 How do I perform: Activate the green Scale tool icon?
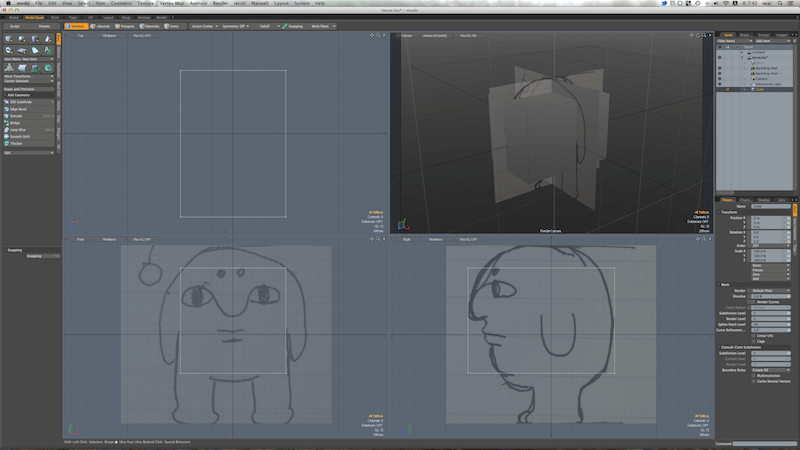[48, 68]
